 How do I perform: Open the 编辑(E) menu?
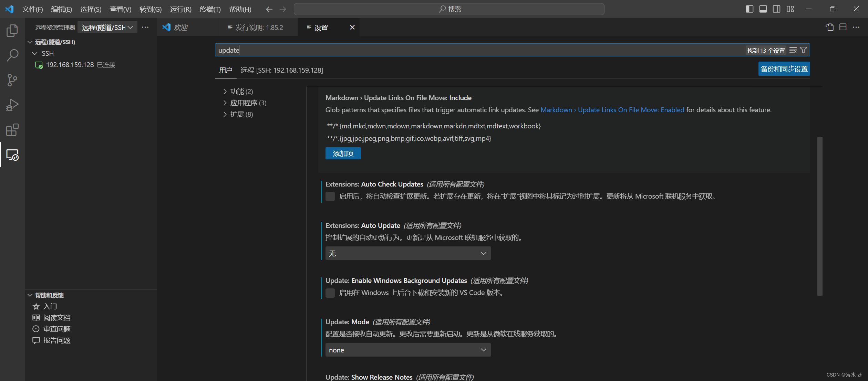pyautogui.click(x=62, y=9)
